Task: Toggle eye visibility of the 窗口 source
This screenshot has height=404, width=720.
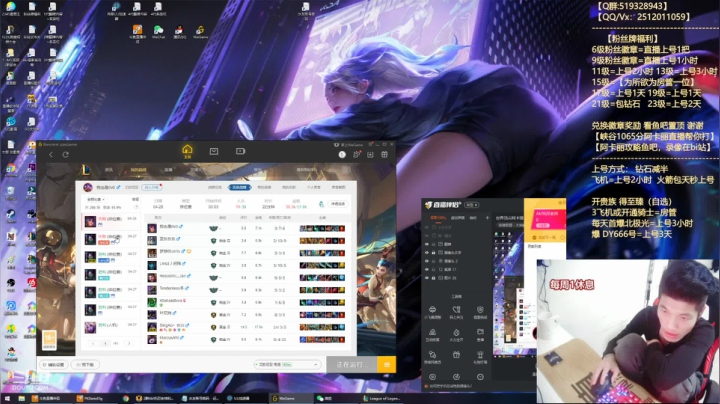Action: point(427,244)
